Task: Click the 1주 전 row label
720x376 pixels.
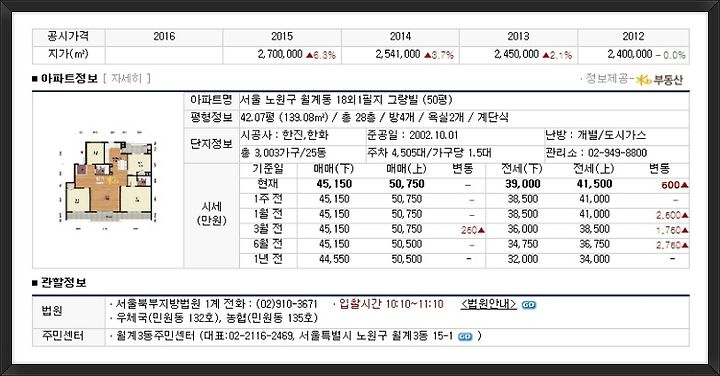Action: (x=268, y=199)
